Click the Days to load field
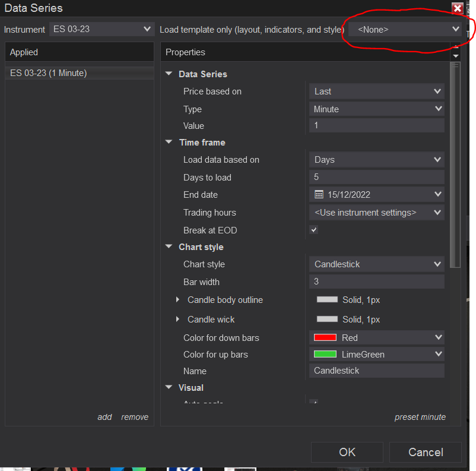This screenshot has width=476, height=471. click(x=377, y=177)
